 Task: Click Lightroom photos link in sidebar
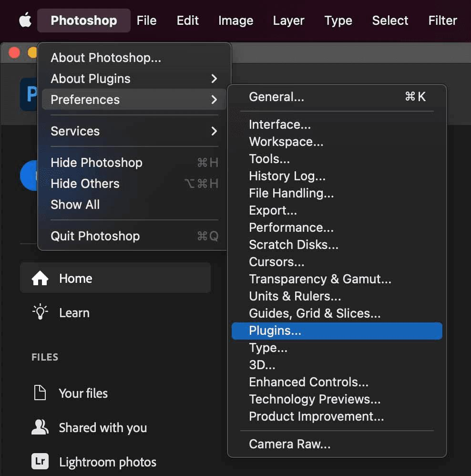[x=108, y=462]
